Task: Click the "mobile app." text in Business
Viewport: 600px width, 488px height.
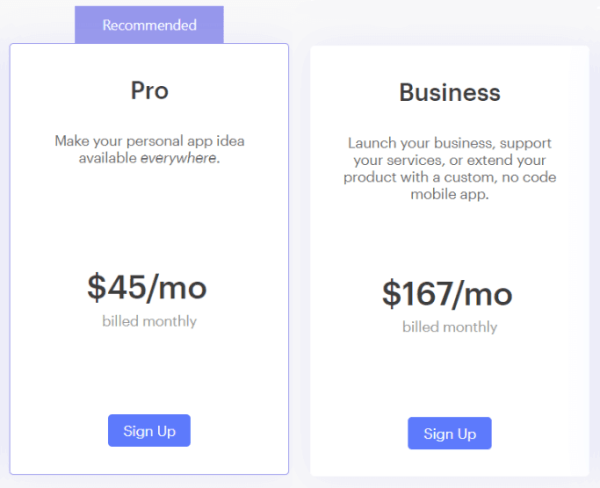Action: tap(449, 194)
